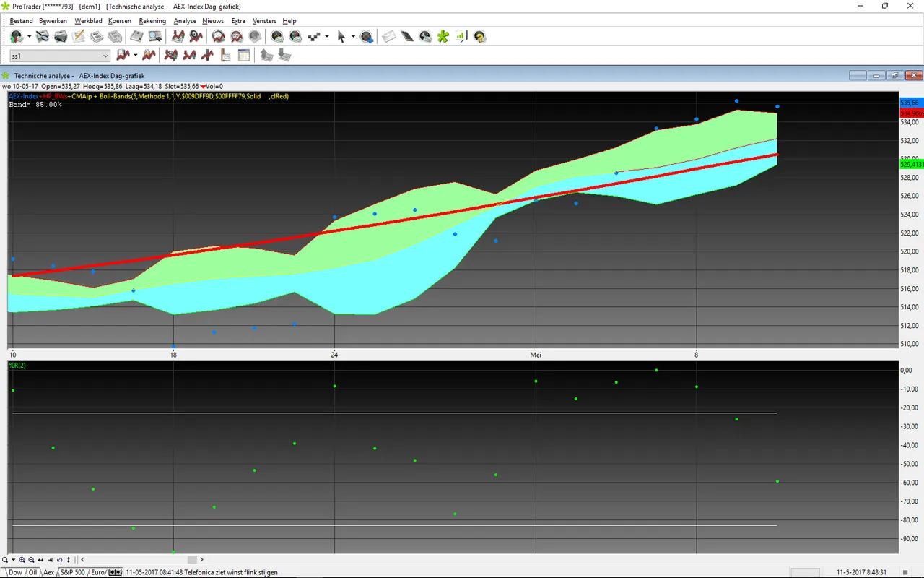Restore the inner chart window
The image size is (924, 578).
point(895,75)
